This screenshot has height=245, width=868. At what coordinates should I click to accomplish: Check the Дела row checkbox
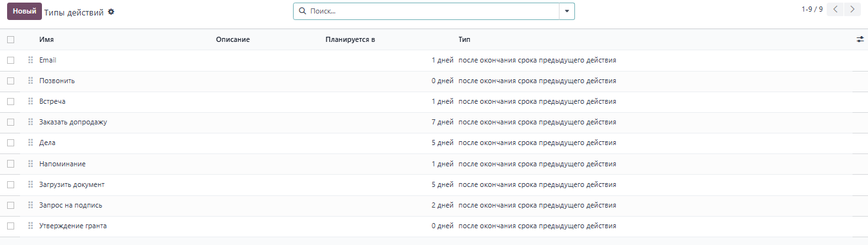pos(10,142)
